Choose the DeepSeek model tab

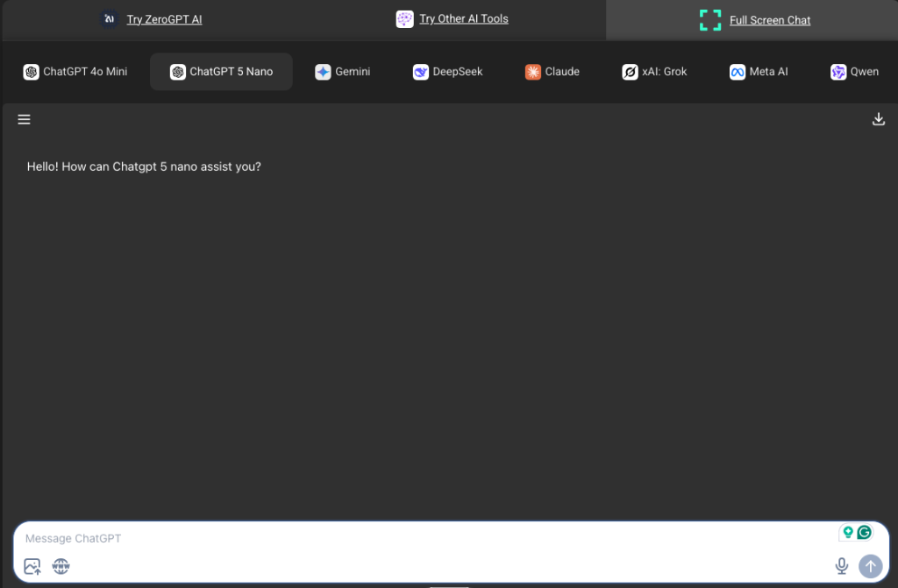(x=448, y=72)
